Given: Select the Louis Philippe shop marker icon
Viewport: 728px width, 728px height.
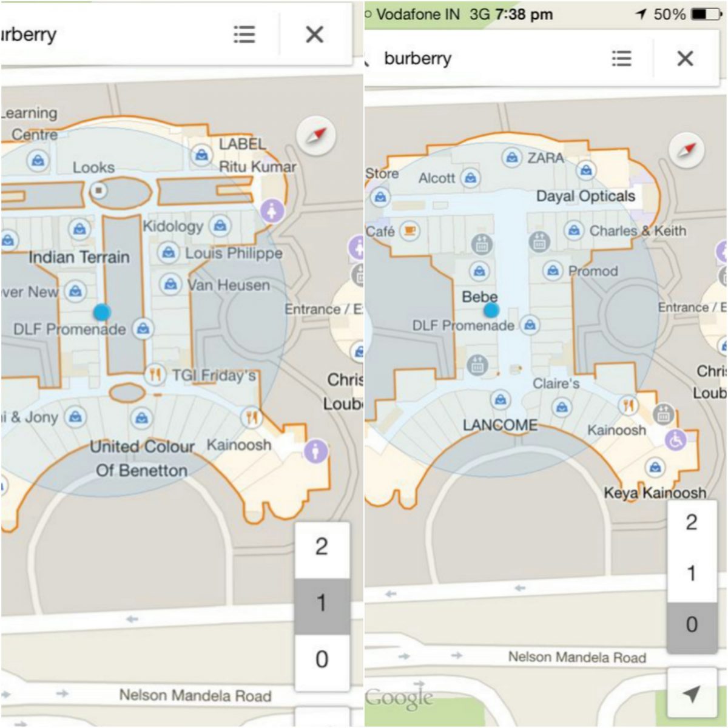Looking at the screenshot, I should coord(168,252).
